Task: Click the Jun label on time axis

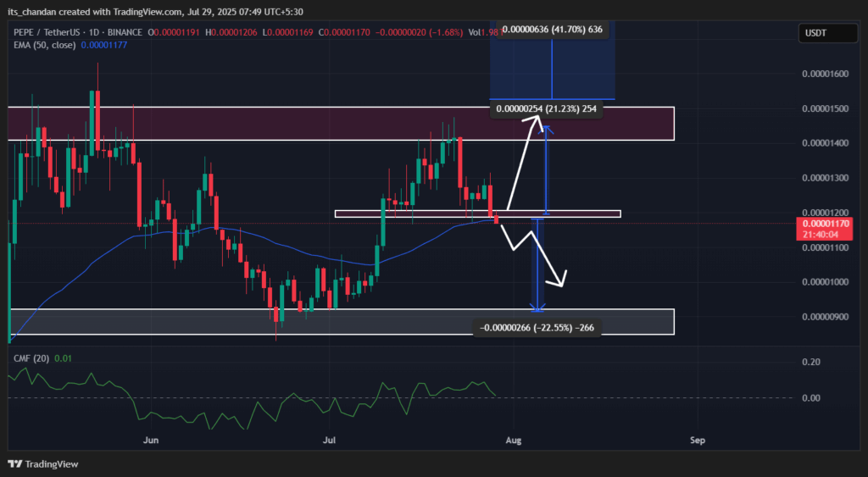Action: pos(151,441)
